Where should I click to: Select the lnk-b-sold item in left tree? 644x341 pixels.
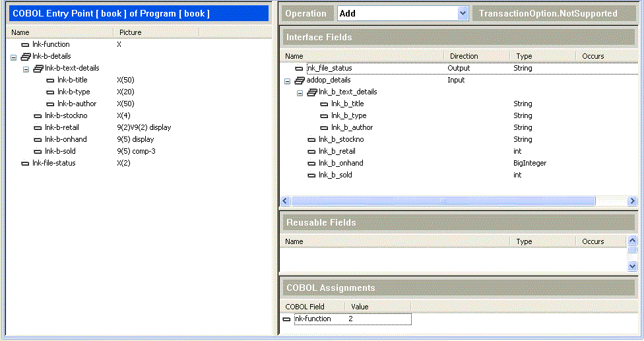click(61, 152)
